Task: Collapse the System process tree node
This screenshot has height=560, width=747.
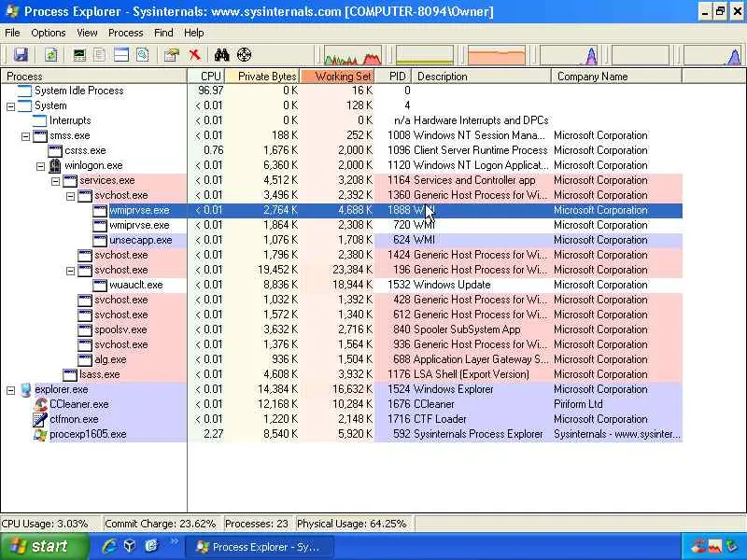Action: click(10, 106)
